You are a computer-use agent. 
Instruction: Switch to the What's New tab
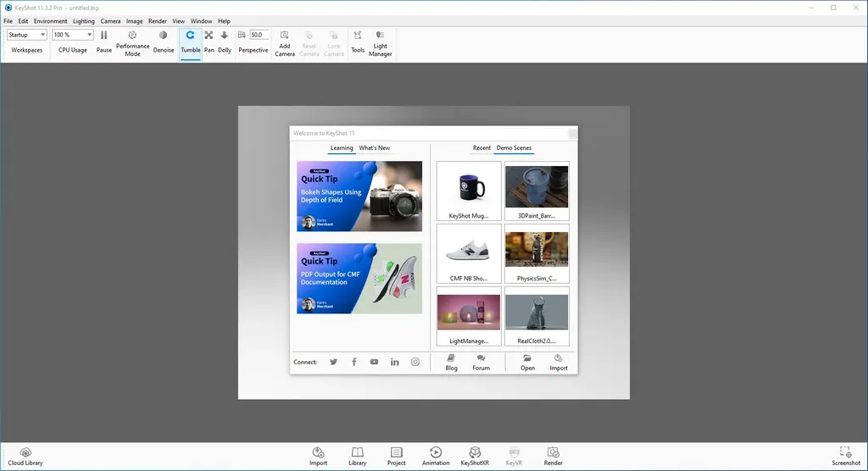pos(374,147)
